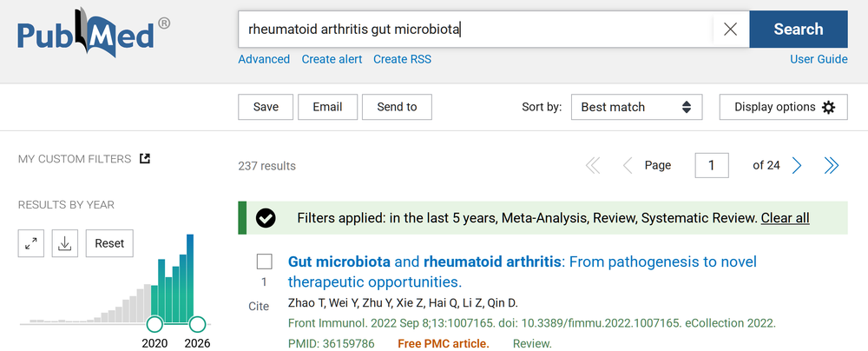Jump to the last results page
This screenshot has width=868, height=351.
click(831, 165)
